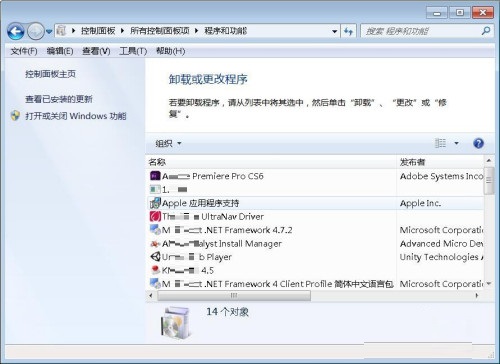Select the Premiere Pro CS6 entry icon
Viewport: 500px width, 364px height.
tap(155, 176)
